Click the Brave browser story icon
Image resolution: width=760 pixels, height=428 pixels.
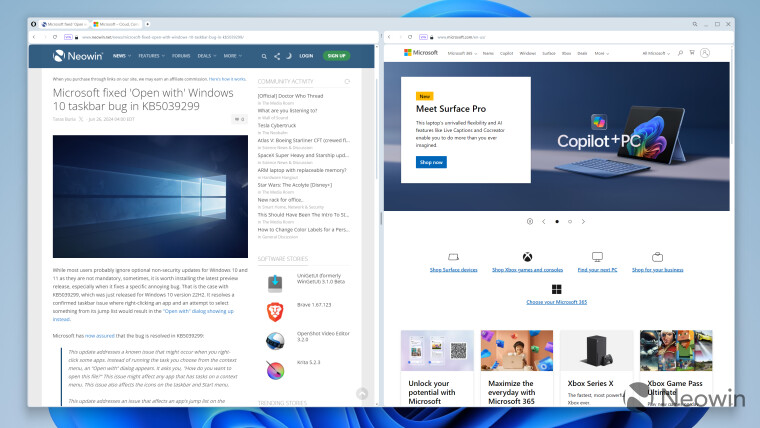[274, 313]
